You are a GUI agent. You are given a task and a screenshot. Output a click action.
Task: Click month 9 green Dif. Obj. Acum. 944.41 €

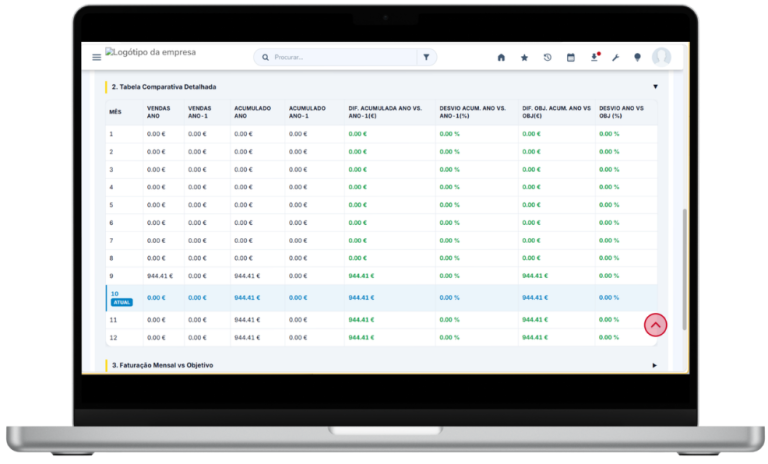535,276
